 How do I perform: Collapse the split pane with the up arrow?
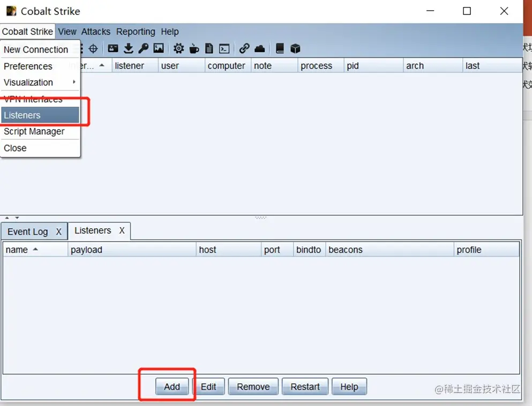[7, 218]
